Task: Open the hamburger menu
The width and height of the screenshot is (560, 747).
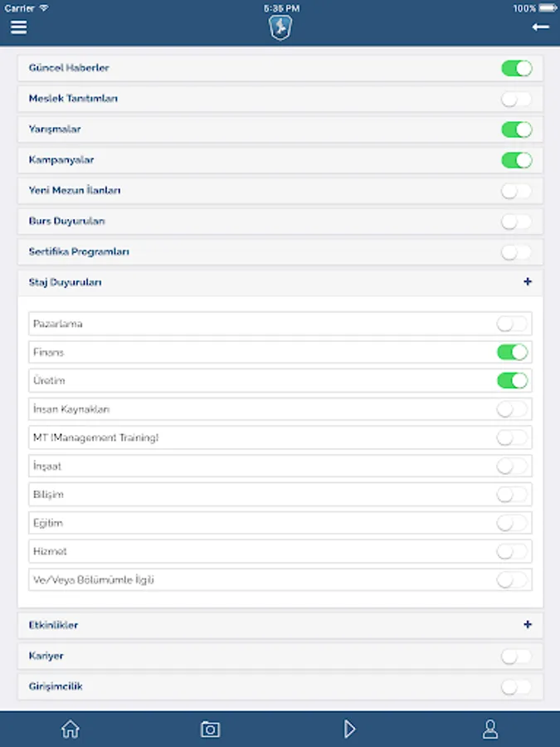Action: coord(18,27)
